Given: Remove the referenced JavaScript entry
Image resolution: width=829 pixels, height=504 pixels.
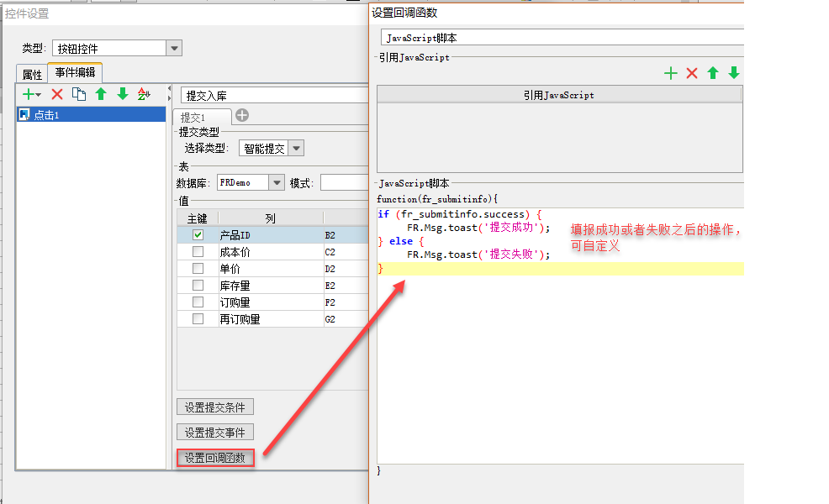Looking at the screenshot, I should [692, 73].
